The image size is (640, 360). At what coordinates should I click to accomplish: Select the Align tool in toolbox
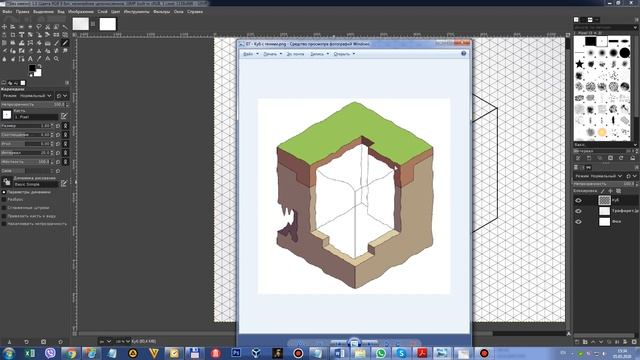tap(13, 27)
